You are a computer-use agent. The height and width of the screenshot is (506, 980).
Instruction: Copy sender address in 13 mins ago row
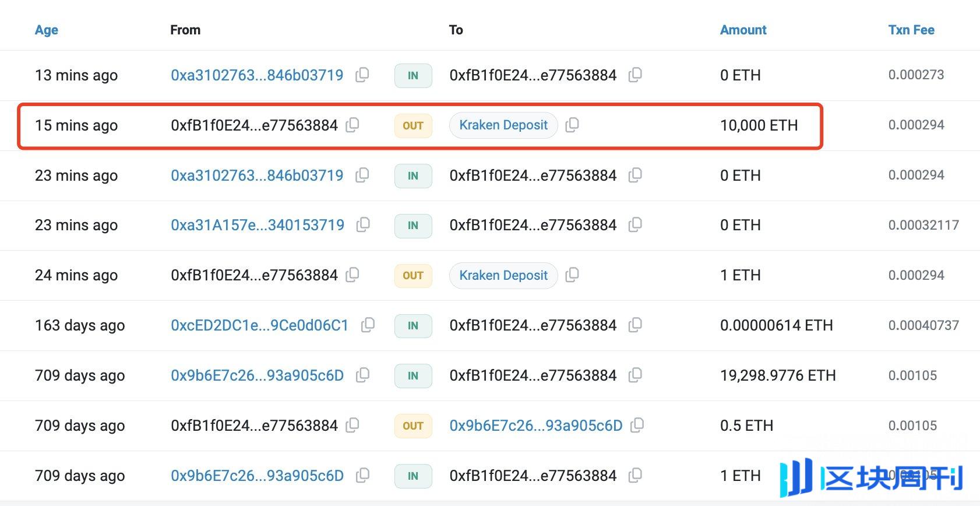pos(362,75)
